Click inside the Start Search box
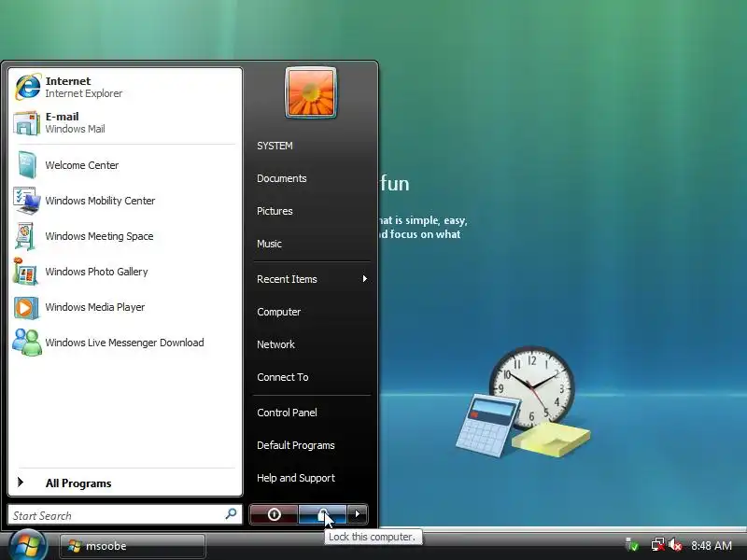Screen dimensions: 747x560 click(x=125, y=515)
